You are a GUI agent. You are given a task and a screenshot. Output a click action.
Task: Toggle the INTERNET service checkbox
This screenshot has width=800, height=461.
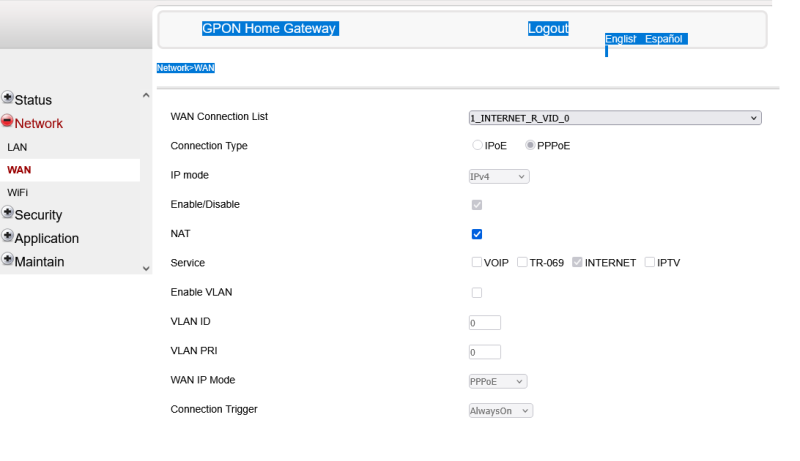(577, 262)
